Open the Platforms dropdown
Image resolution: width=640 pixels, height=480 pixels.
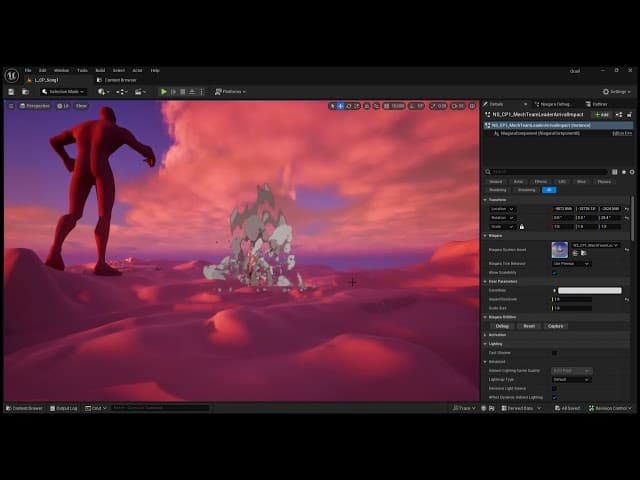[x=230, y=92]
